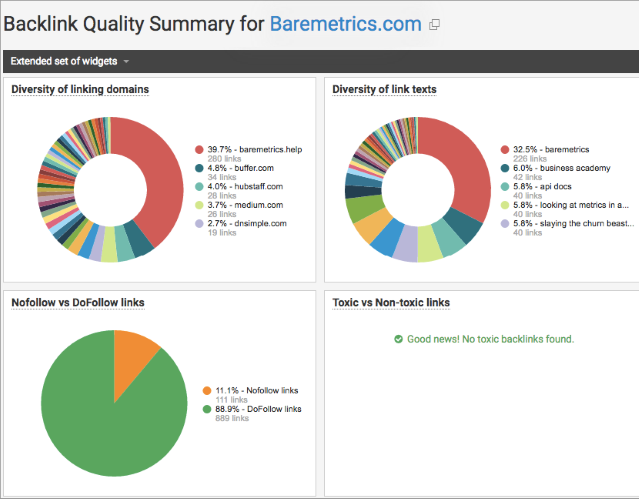
Task: Select the dark teal buffer.com legend swatch
Action: 199,168
